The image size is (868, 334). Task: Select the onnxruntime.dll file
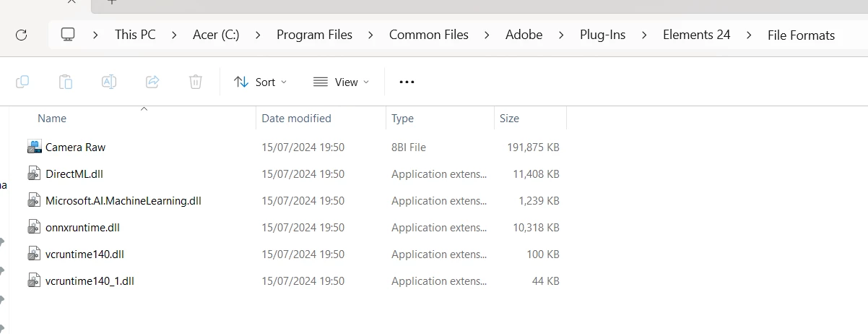pyautogui.click(x=82, y=228)
